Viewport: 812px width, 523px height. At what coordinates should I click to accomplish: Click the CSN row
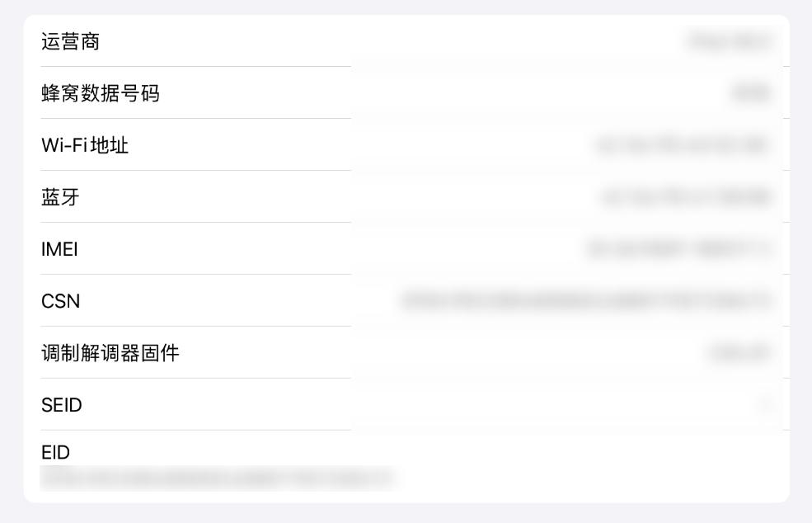pyautogui.click(x=406, y=301)
